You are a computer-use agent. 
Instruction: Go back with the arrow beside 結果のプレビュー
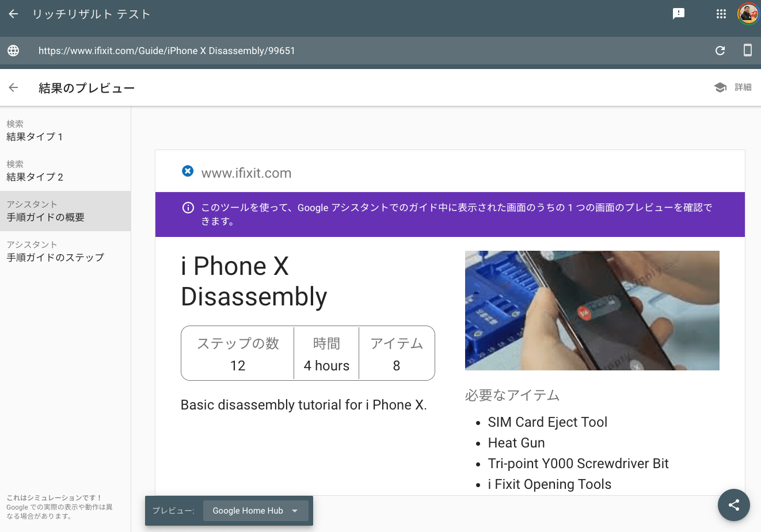click(x=14, y=87)
